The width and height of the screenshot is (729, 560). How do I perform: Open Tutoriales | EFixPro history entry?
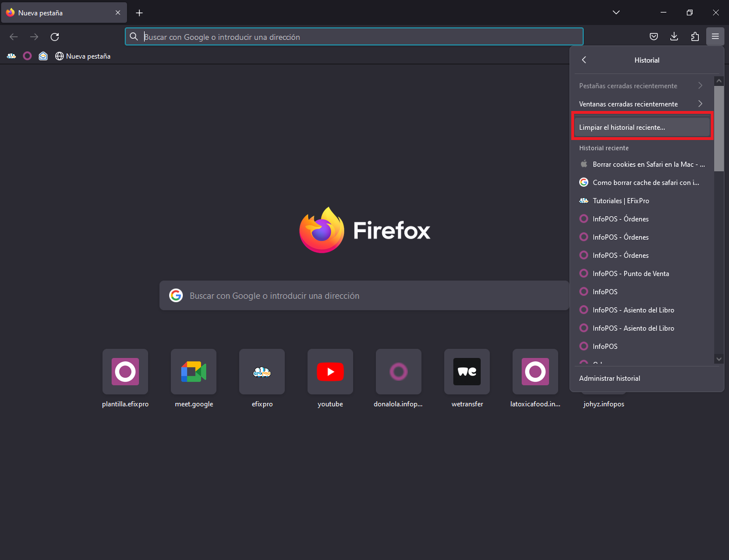coord(621,201)
